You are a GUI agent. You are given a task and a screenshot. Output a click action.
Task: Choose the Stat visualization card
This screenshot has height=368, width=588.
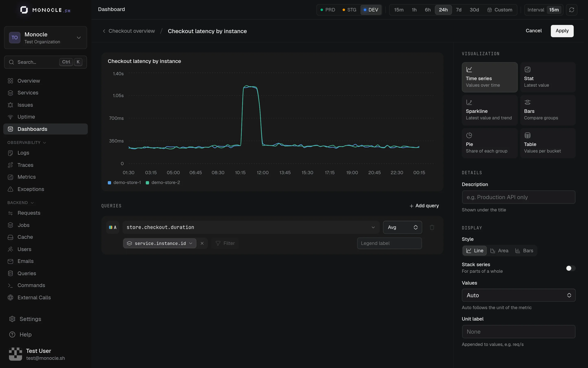click(x=548, y=77)
